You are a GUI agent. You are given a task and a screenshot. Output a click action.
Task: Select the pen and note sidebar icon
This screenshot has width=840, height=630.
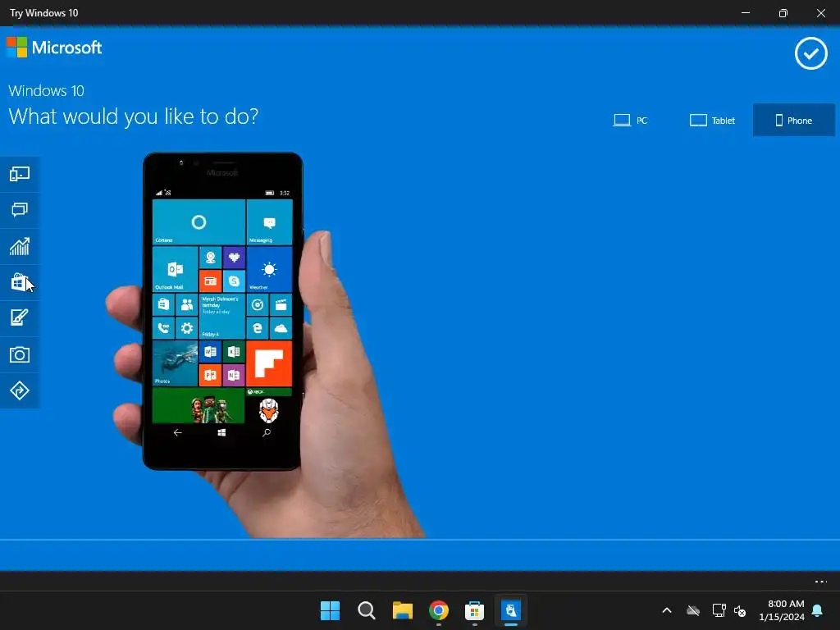(20, 318)
